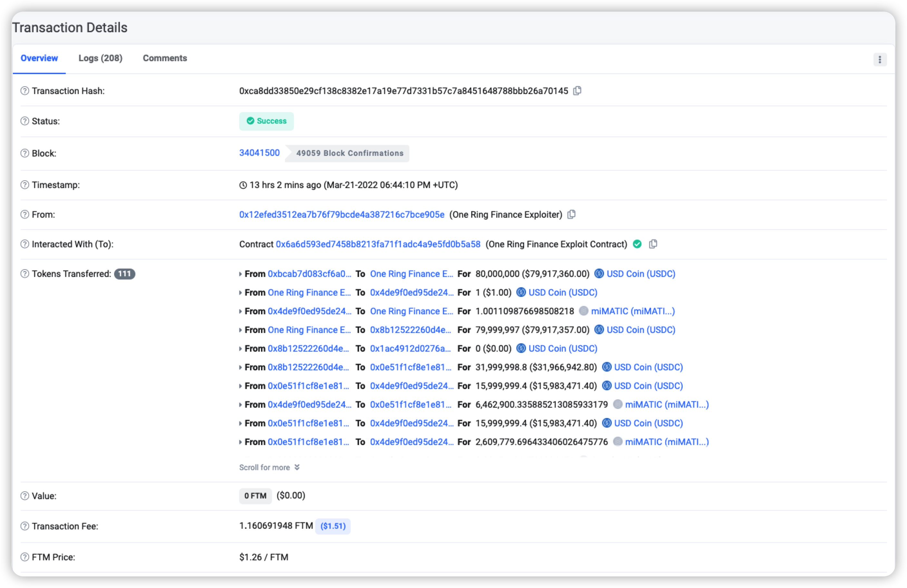Click help icon beside Transaction Hash
This screenshot has height=588, width=907.
(25, 91)
